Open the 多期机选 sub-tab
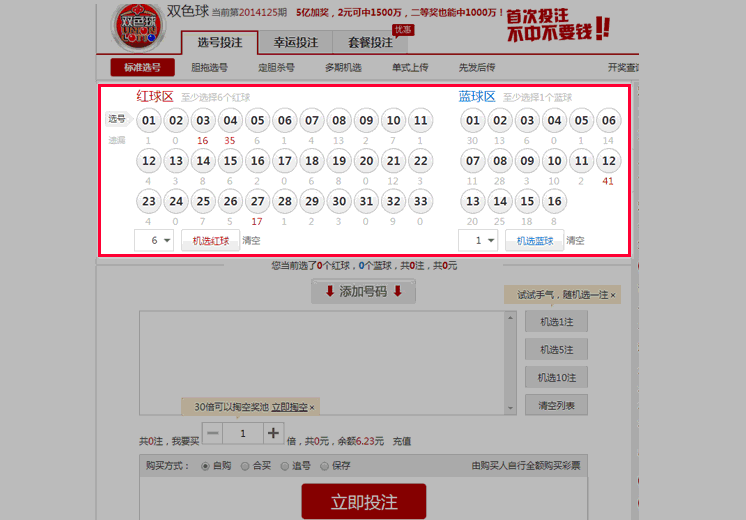 344,68
